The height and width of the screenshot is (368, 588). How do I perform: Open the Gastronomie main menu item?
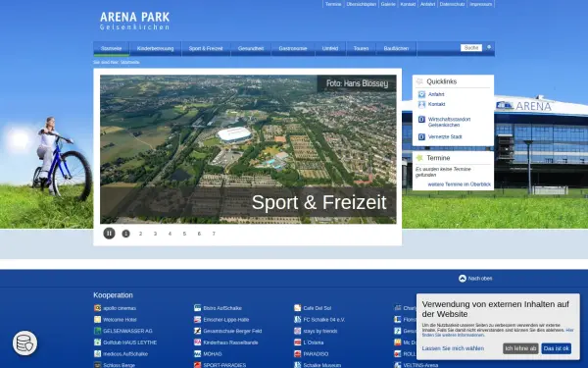[x=293, y=48]
